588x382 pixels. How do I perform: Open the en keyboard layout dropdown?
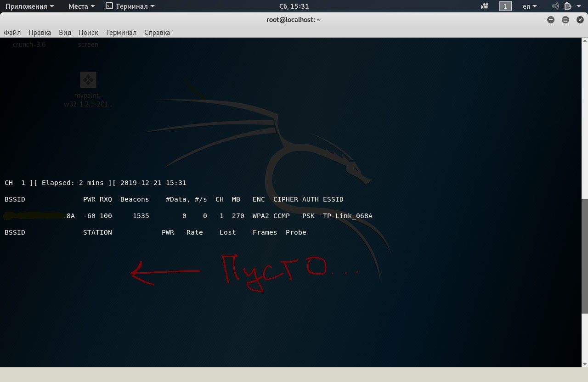[530, 6]
